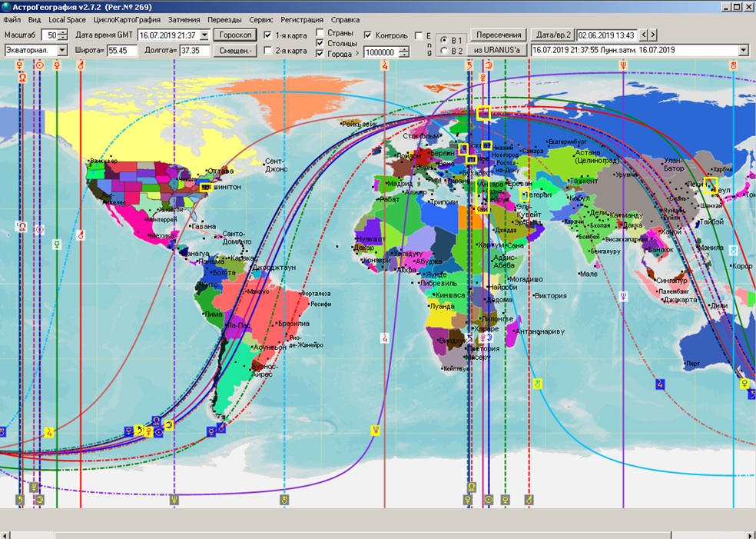The width and height of the screenshot is (756, 539).
Task: Select the yellow square marker on Washington
Action: [x=204, y=187]
